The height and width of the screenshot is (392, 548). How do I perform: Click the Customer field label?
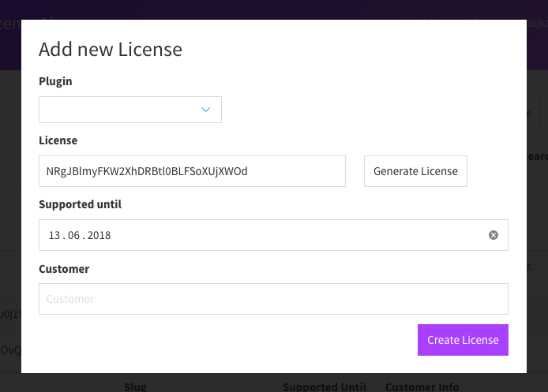point(64,269)
